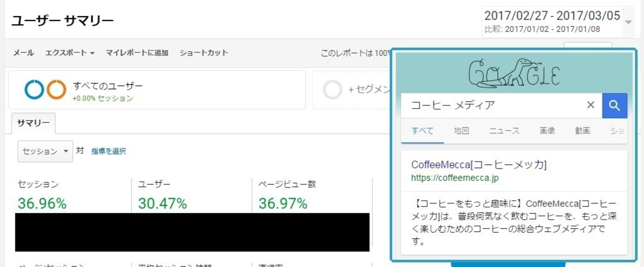Viewport: 644px width, 267px height.
Task: Click the comparison dates 2017/01/02 - 2017/01/08
Action: 552,29
